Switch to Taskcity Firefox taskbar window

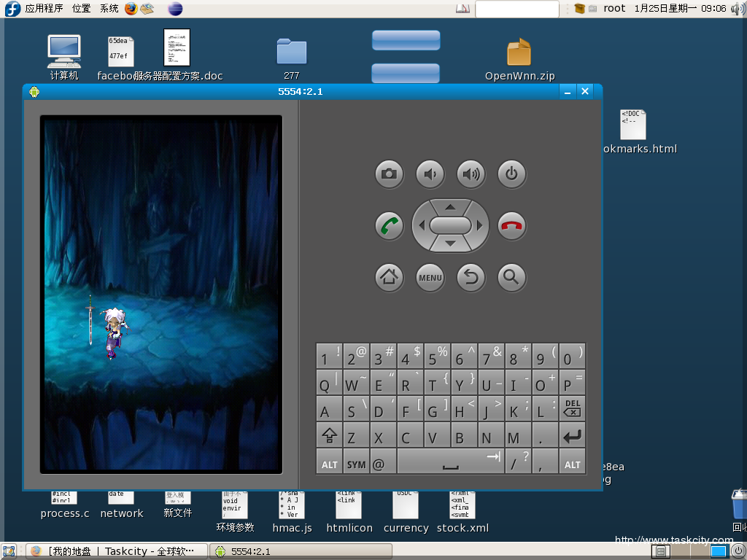pyautogui.click(x=117, y=551)
